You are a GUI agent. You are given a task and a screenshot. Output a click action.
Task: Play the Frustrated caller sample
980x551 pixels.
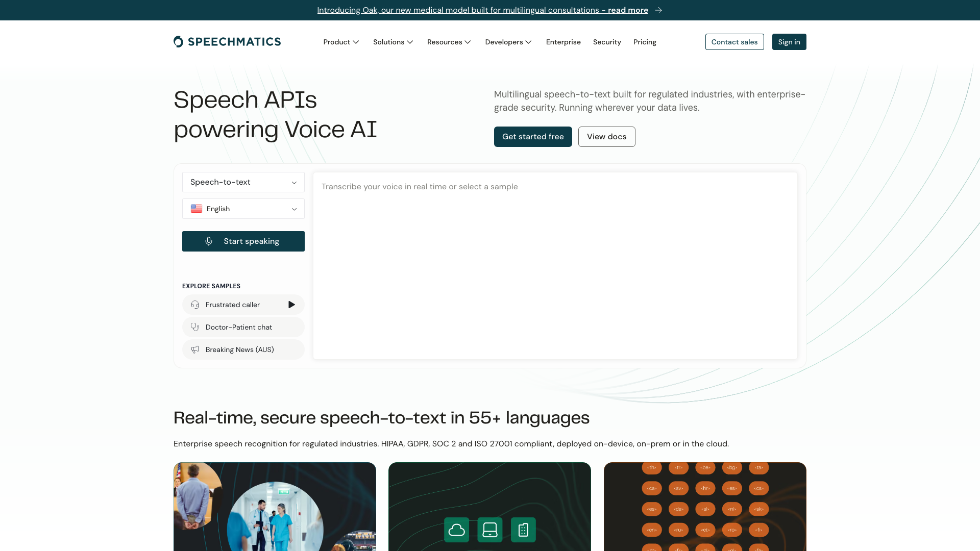click(291, 305)
